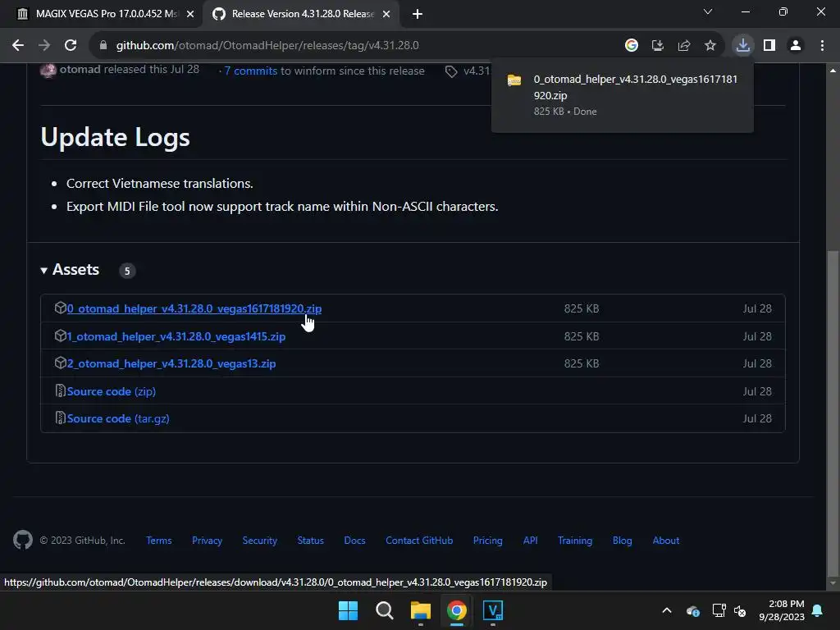Viewport: 840px width, 630px height.
Task: Click package icon beside vegas13.zip
Action: point(60,363)
